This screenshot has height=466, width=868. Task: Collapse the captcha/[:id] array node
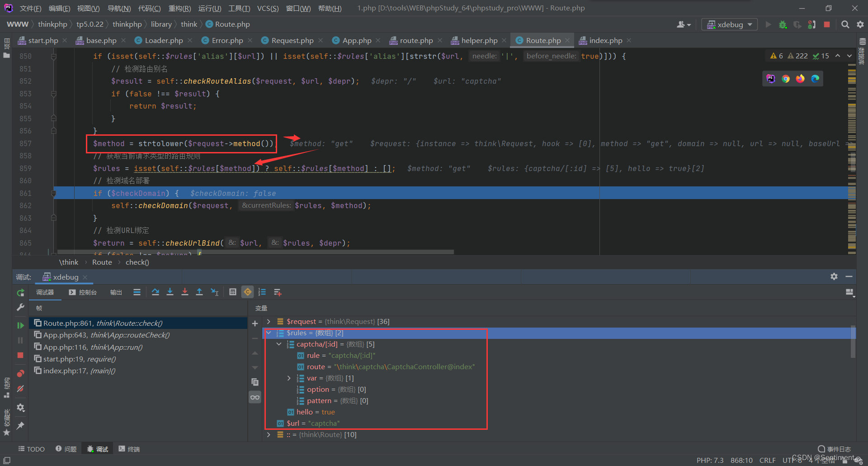point(279,344)
